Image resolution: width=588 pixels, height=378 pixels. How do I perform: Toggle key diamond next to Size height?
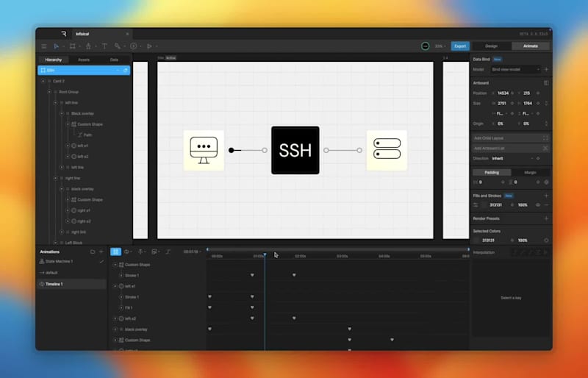[538, 103]
